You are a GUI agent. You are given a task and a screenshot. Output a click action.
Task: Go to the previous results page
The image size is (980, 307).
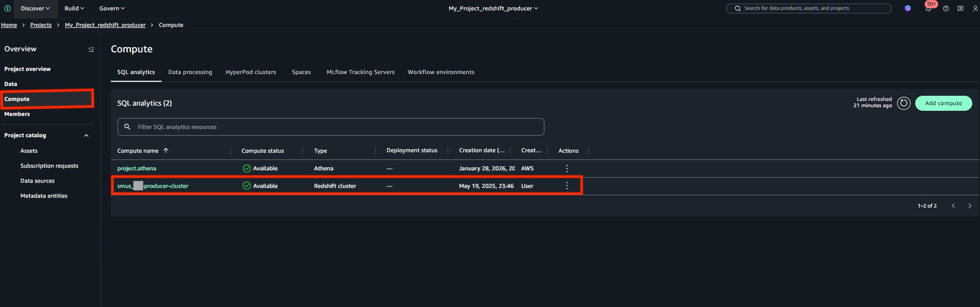[x=953, y=206]
